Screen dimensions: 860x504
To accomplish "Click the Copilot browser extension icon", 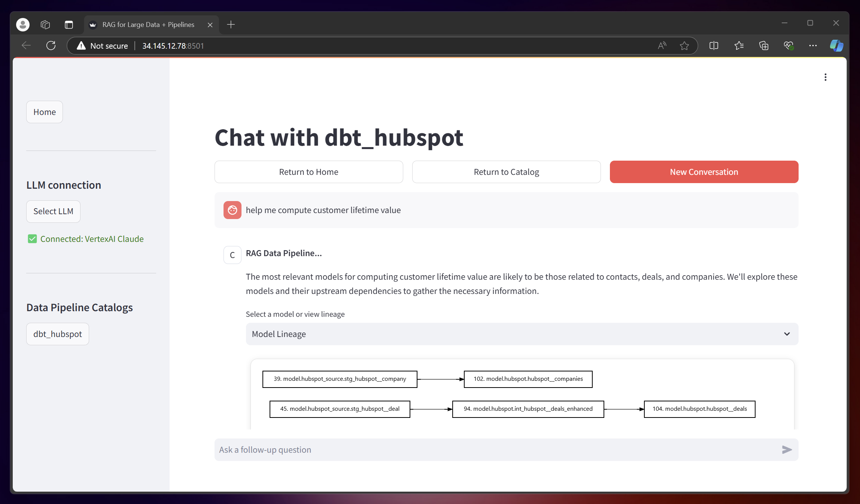I will 837,46.
